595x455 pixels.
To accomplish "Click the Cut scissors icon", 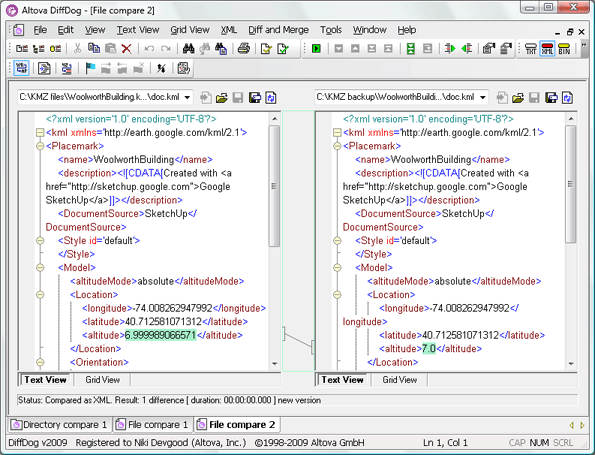I will 77,49.
